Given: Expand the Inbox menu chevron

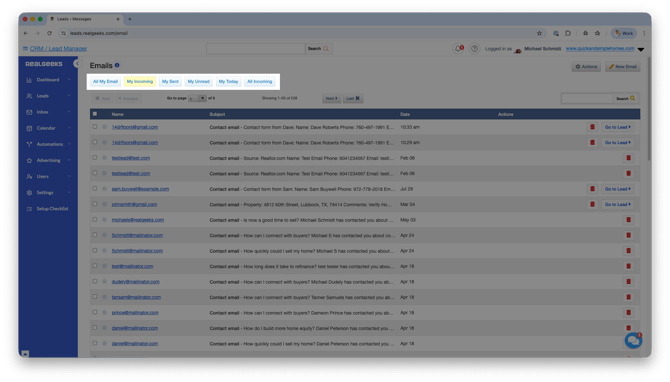Looking at the screenshot, I should [69, 112].
